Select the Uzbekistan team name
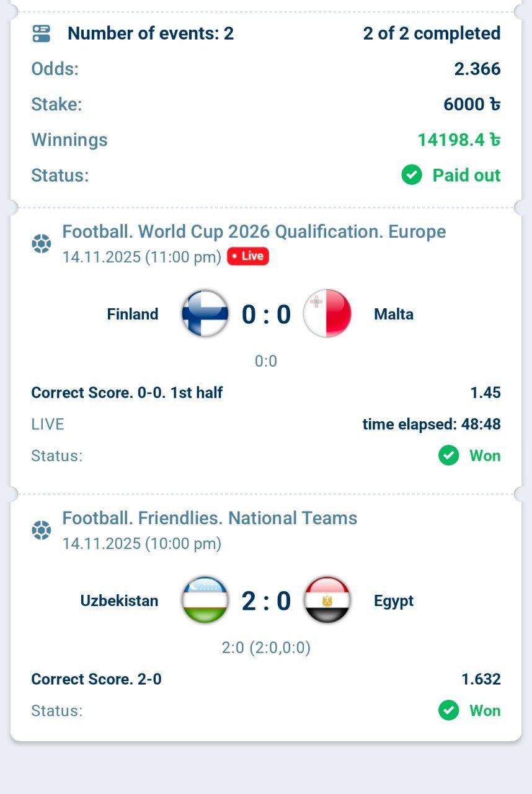The image size is (532, 794). click(119, 600)
